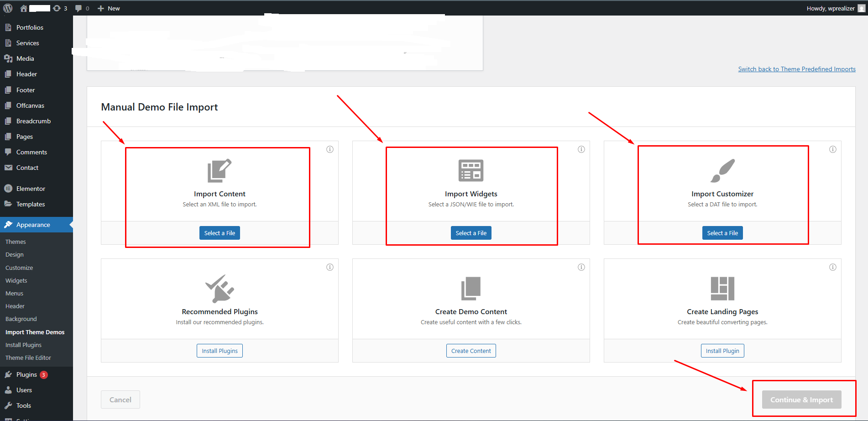Click the info icon on Create Demo Content card
The width and height of the screenshot is (868, 421).
coord(581,267)
